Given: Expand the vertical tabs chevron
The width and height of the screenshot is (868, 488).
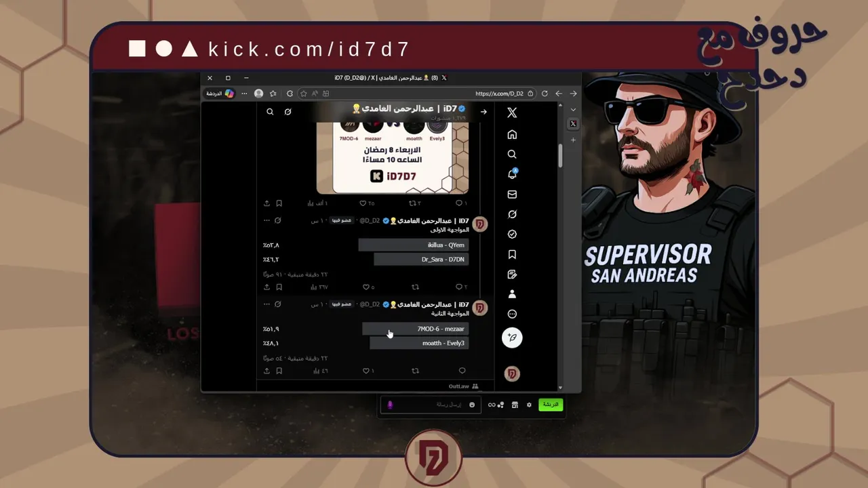Looking at the screenshot, I should (573, 109).
